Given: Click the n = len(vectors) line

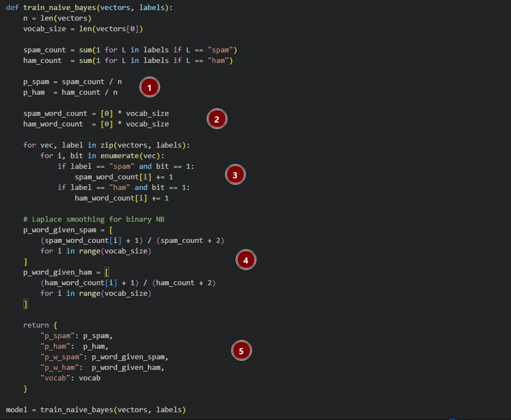Looking at the screenshot, I should coord(57,18).
